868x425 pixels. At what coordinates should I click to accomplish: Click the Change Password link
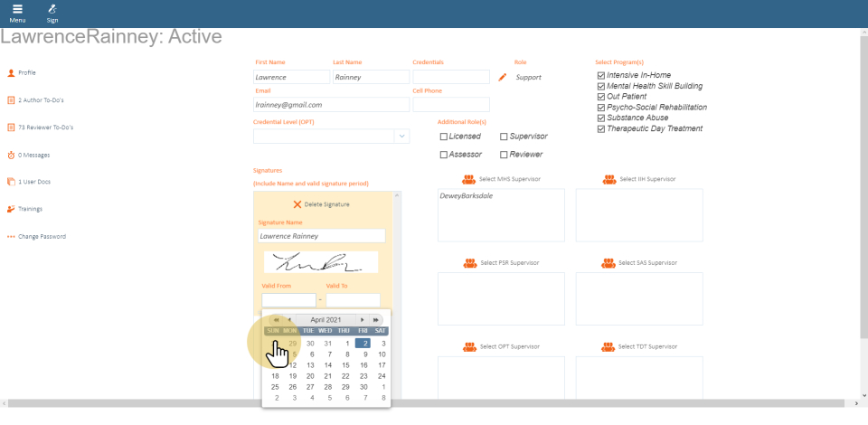[42, 237]
